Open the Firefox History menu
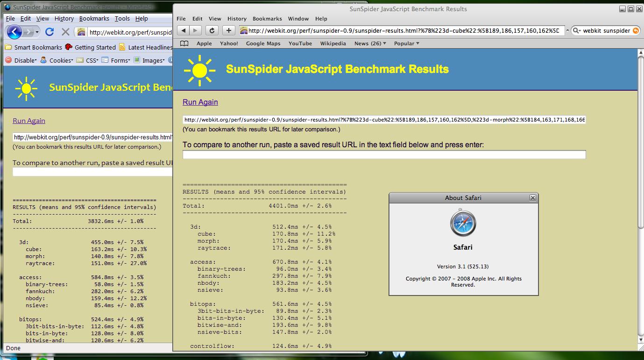The image size is (644, 360). click(x=64, y=19)
